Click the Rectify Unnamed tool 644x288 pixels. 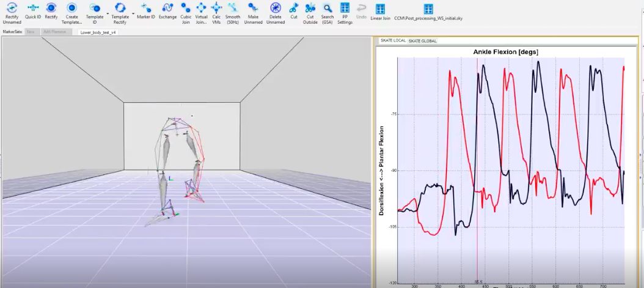pos(12,13)
